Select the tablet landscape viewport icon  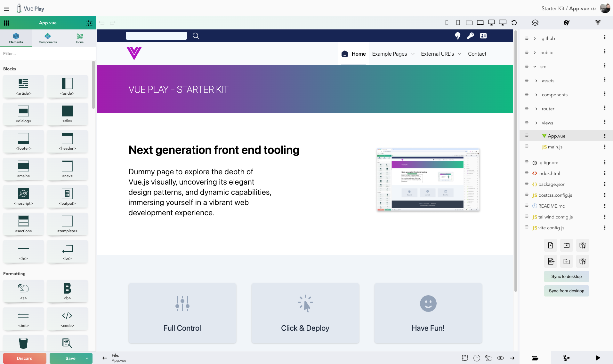(469, 23)
